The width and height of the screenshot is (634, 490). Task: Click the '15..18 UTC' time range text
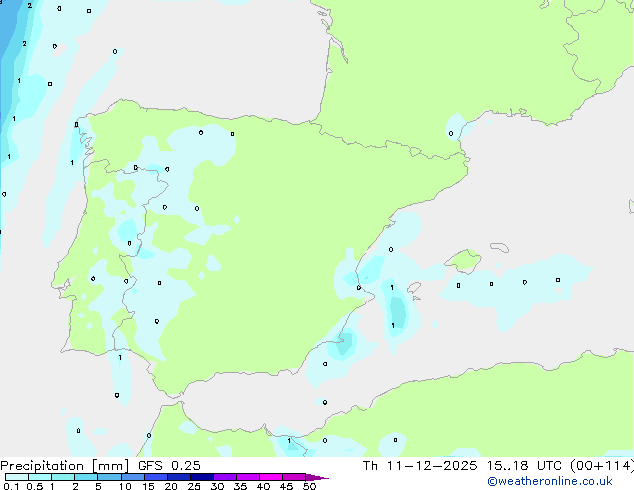(524, 466)
